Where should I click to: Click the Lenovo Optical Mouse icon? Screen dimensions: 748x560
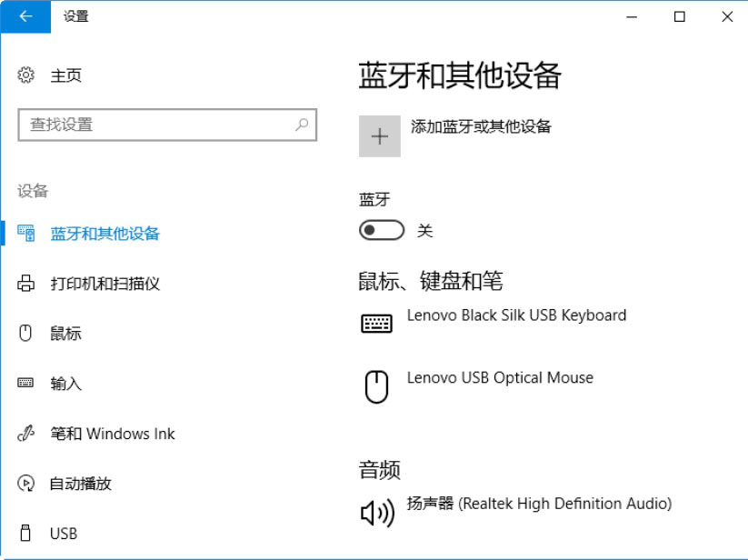[x=376, y=386]
